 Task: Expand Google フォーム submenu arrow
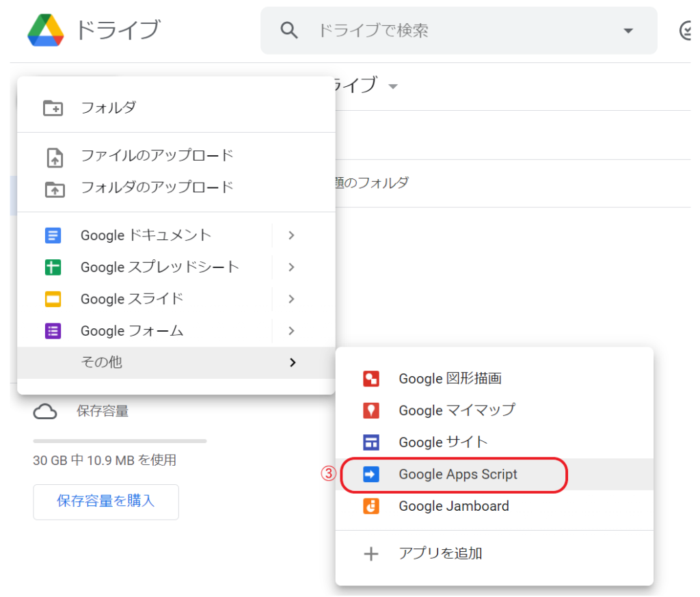point(291,331)
